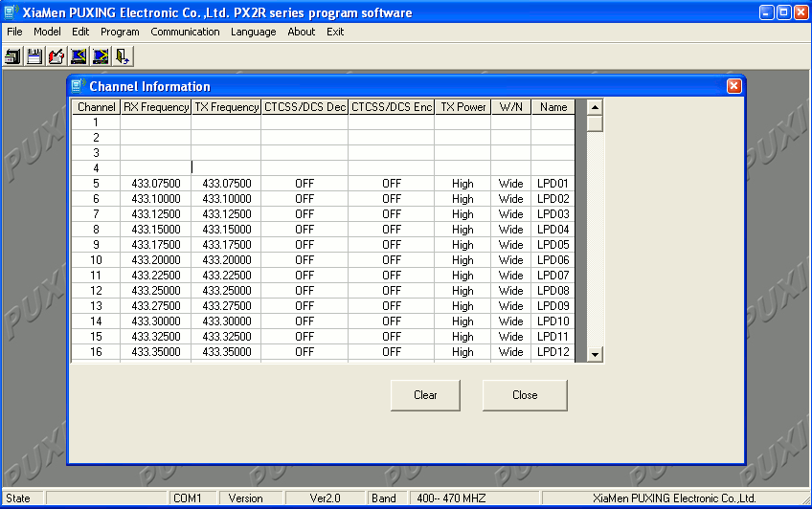Click the empty RX Frequency cell of channel 1

click(156, 122)
